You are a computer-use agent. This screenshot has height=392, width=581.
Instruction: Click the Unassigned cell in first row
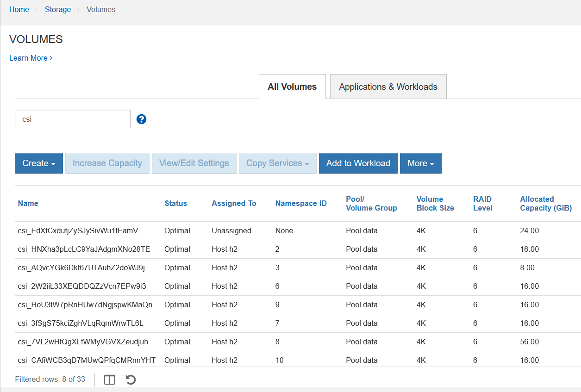231,230
